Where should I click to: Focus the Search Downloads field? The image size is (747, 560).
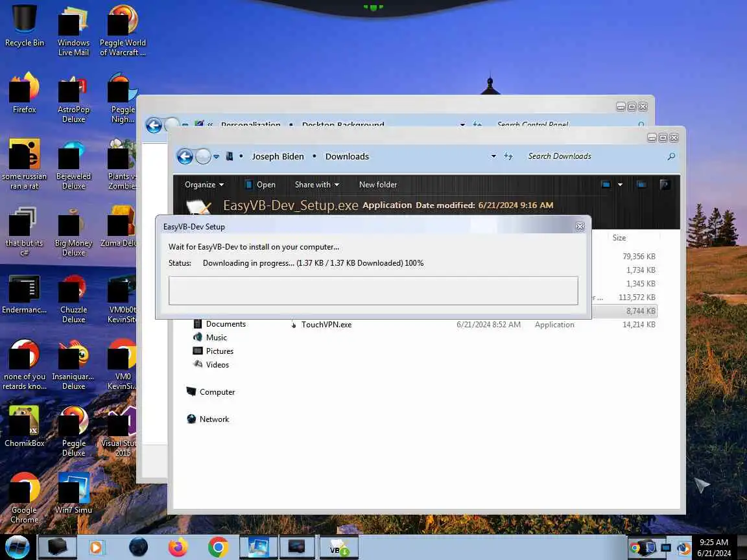point(595,156)
